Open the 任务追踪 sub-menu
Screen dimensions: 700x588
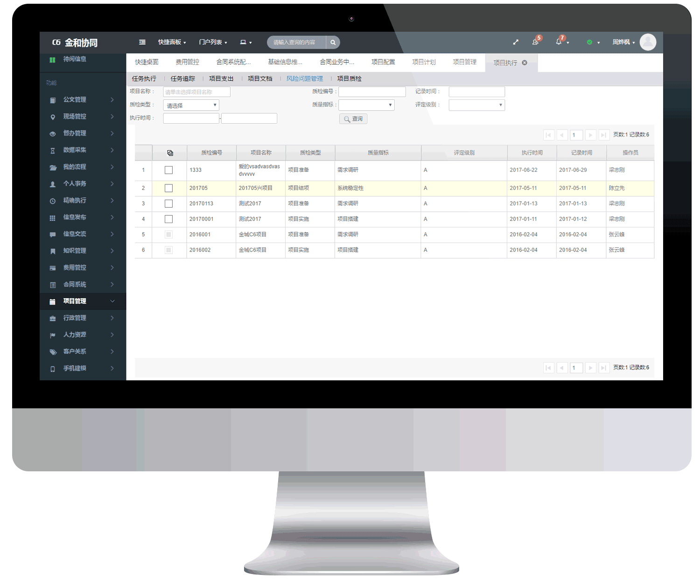tap(183, 79)
